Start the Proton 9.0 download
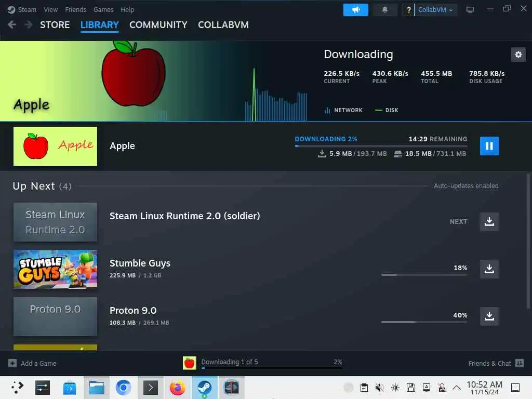Viewport: 532px width, 399px height. click(489, 316)
